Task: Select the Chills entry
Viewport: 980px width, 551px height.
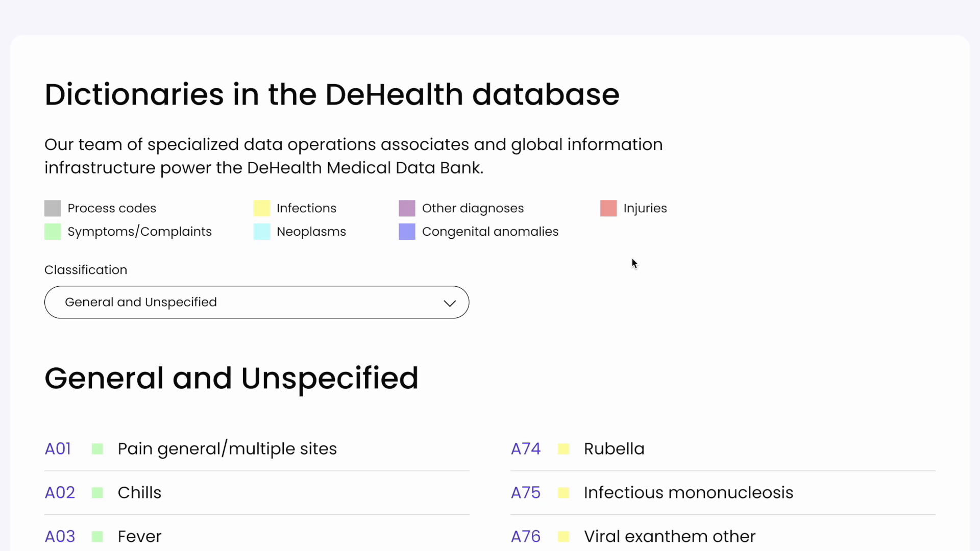Action: [139, 493]
